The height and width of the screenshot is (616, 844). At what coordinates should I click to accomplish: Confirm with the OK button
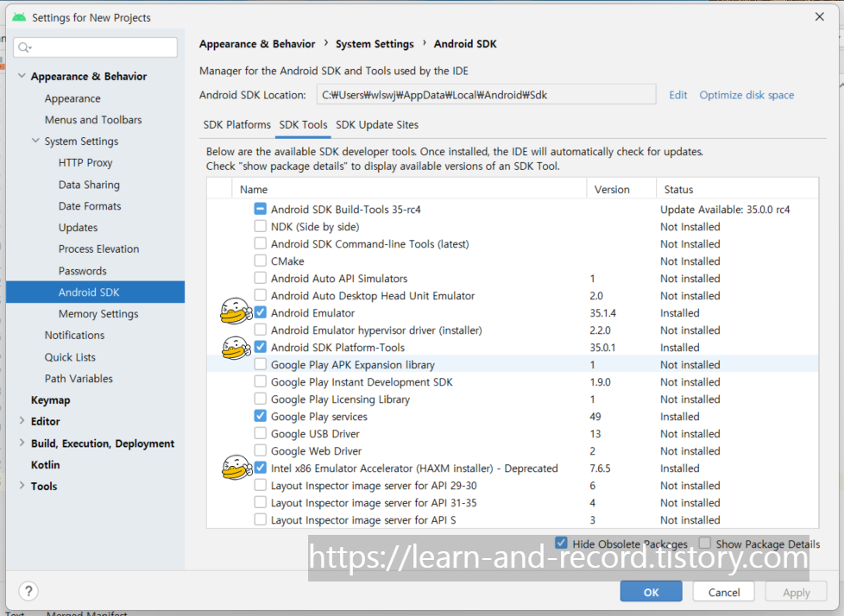click(x=651, y=592)
